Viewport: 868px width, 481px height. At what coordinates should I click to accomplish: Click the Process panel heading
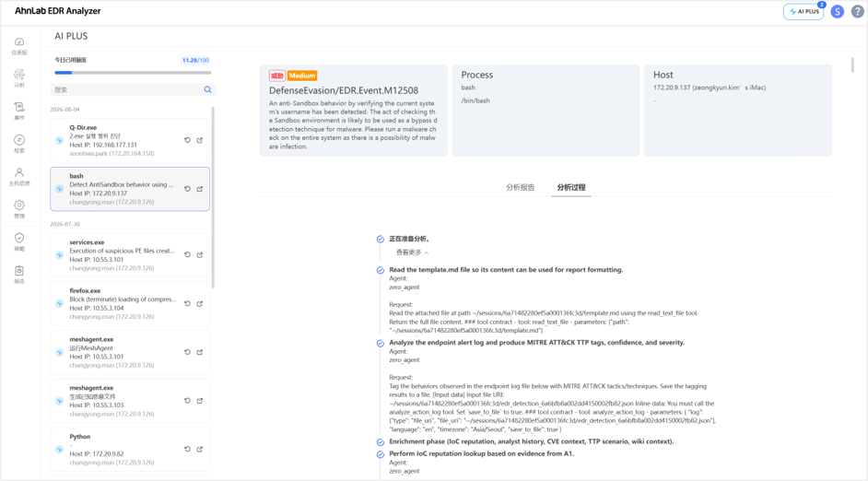click(477, 75)
